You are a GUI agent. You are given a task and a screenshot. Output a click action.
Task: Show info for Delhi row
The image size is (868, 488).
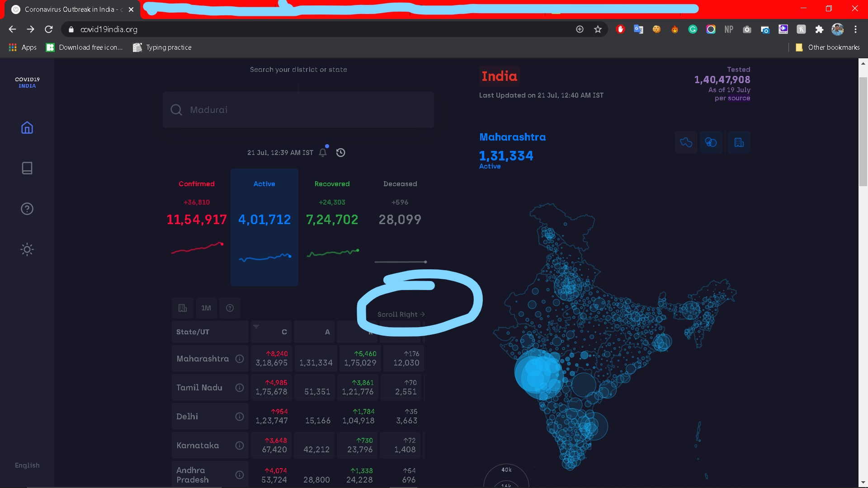(x=240, y=417)
